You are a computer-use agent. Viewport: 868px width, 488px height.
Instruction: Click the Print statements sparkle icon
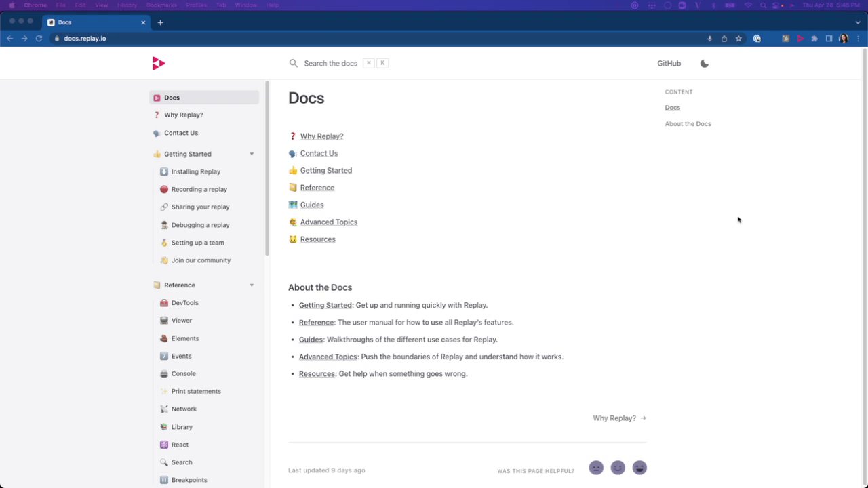coord(164,391)
